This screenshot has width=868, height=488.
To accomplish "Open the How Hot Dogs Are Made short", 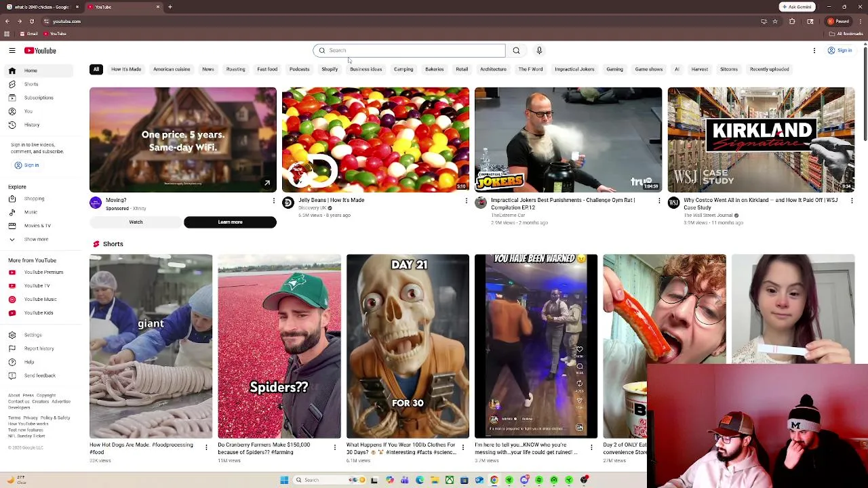I will pos(151,346).
